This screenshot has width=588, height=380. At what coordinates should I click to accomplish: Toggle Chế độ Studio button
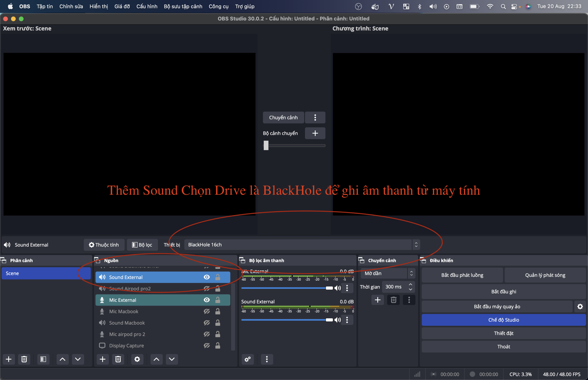point(504,320)
